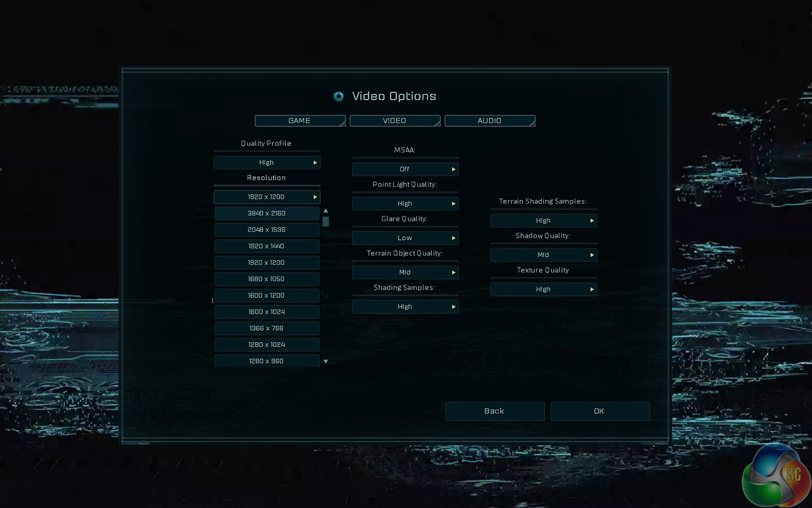This screenshot has width=812, height=508.
Task: Expand the Terrain Object Quality dropdown
Action: [405, 273]
